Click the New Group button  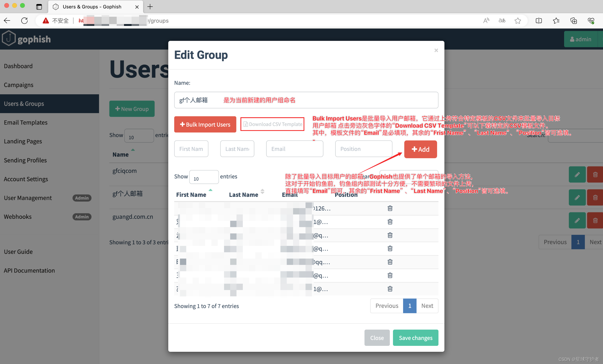(132, 109)
